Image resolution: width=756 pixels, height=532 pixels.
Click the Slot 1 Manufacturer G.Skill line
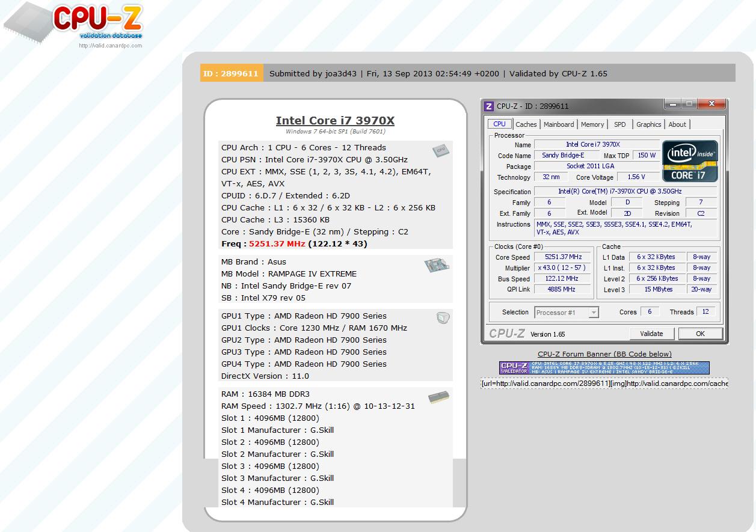coord(277,430)
